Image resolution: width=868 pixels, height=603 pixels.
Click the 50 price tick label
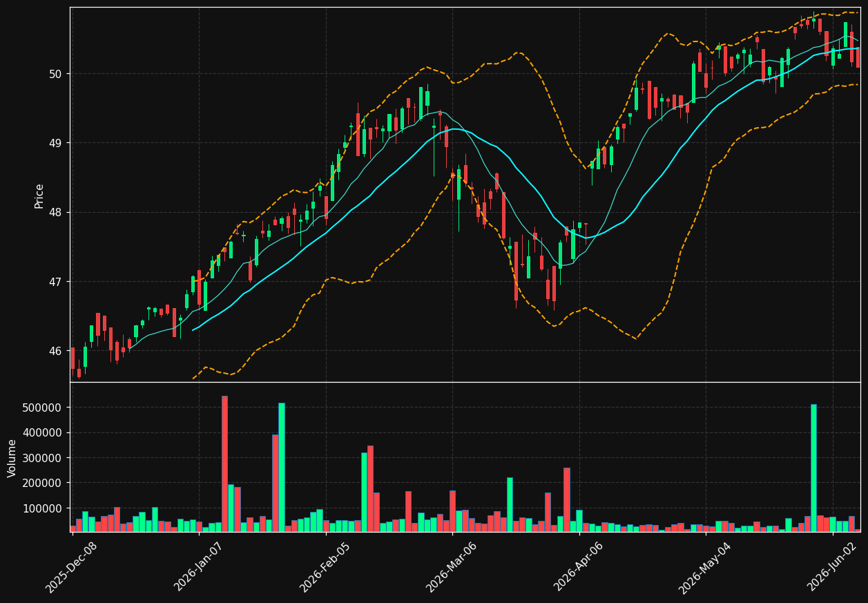coord(55,74)
